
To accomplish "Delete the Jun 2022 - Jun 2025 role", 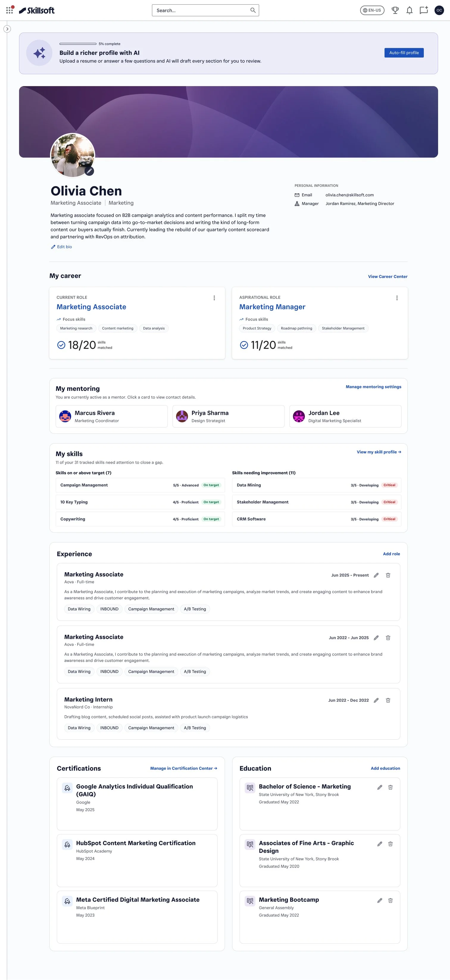I will pos(388,638).
